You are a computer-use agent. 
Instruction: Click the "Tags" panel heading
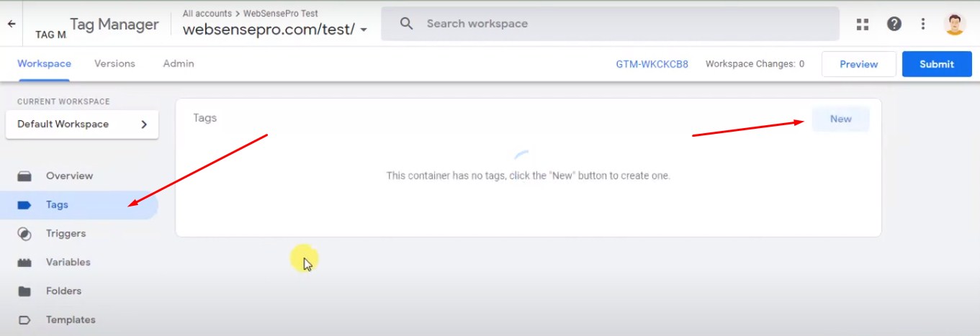pyautogui.click(x=204, y=118)
